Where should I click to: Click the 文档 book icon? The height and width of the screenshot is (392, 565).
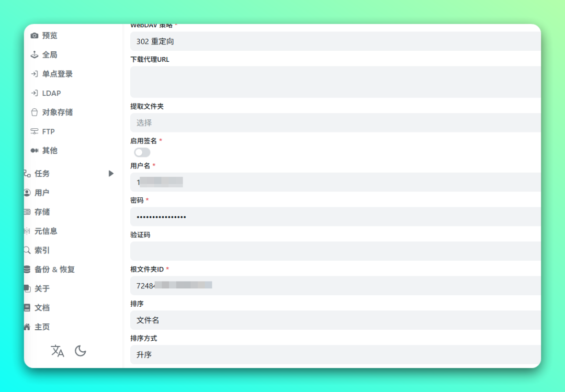tap(27, 307)
